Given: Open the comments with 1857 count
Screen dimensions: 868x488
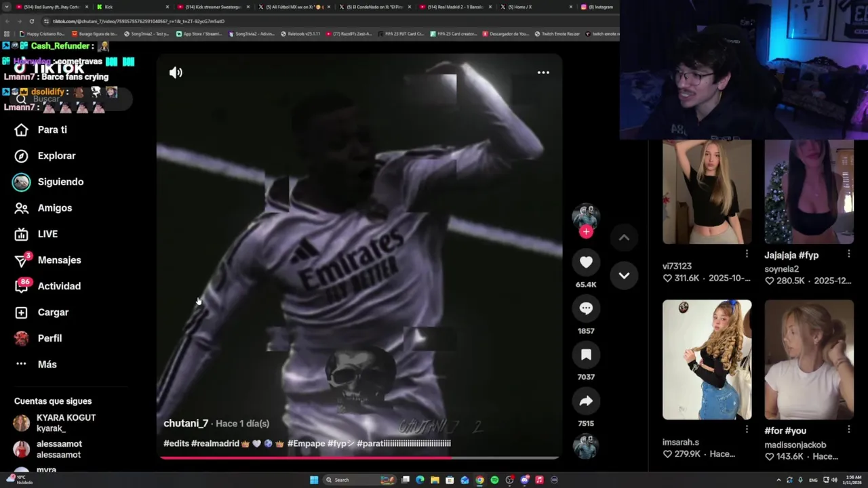Looking at the screenshot, I should [x=586, y=308].
